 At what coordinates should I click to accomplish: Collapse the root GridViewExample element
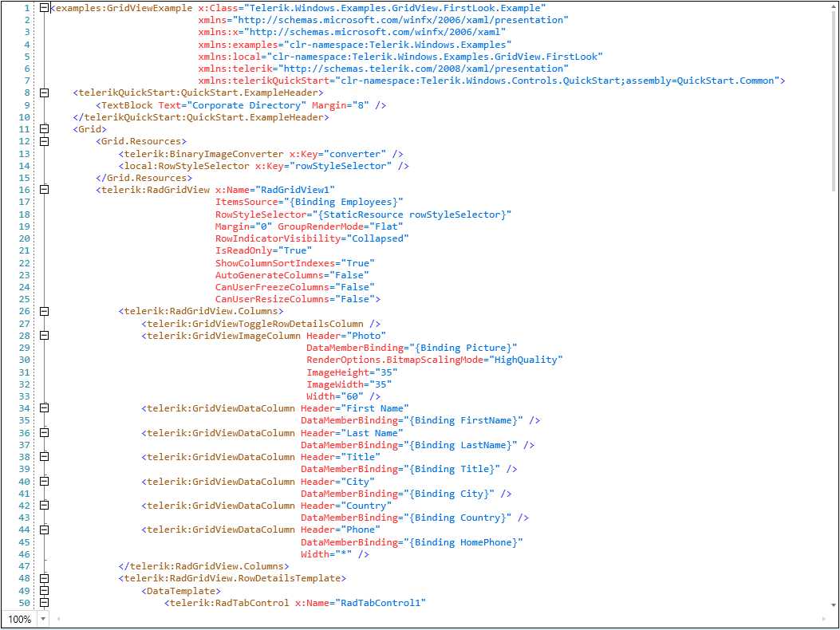click(45, 7)
